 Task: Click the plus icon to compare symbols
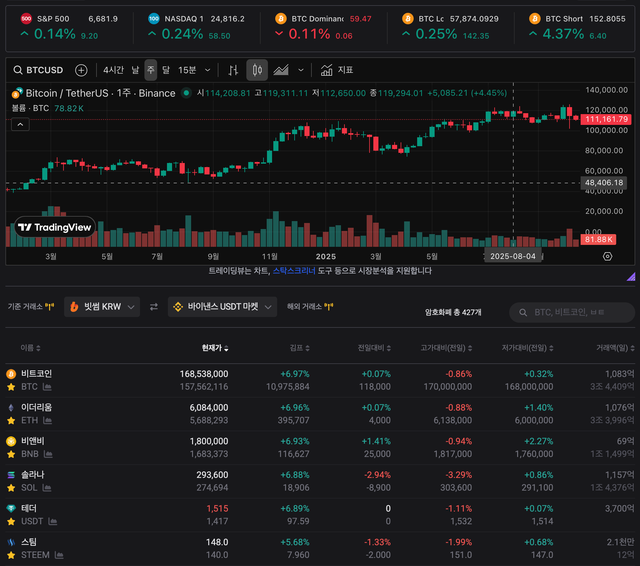coord(81,70)
